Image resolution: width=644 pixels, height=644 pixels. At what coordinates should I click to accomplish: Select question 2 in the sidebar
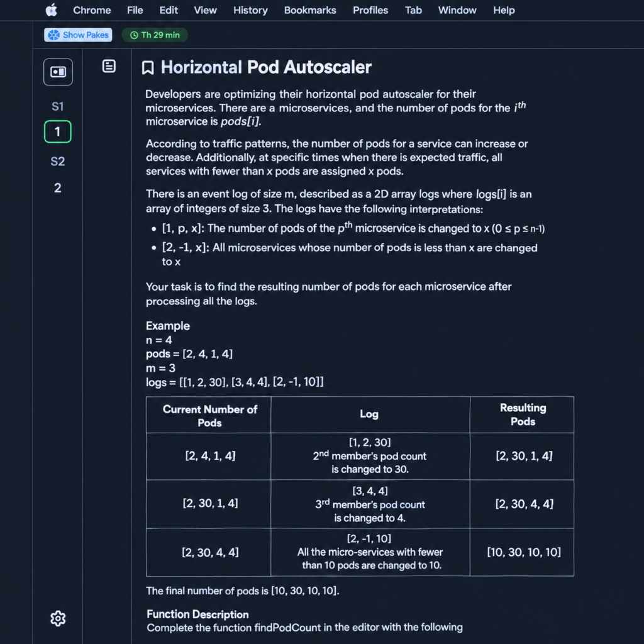coord(57,188)
